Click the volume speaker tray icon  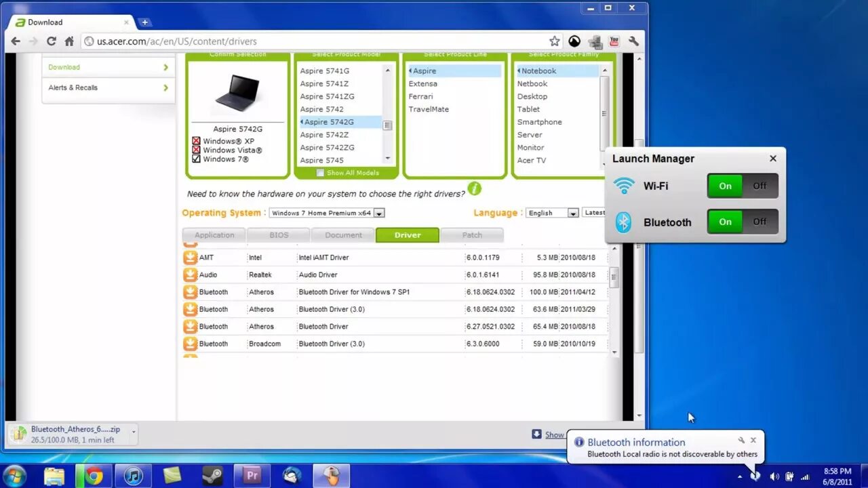point(774,476)
